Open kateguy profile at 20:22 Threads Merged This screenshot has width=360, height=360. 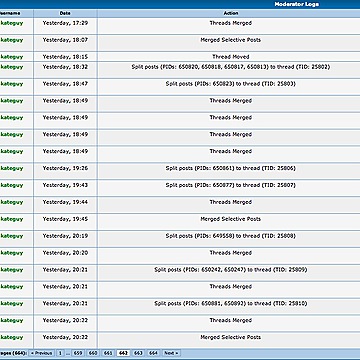[x=12, y=320]
